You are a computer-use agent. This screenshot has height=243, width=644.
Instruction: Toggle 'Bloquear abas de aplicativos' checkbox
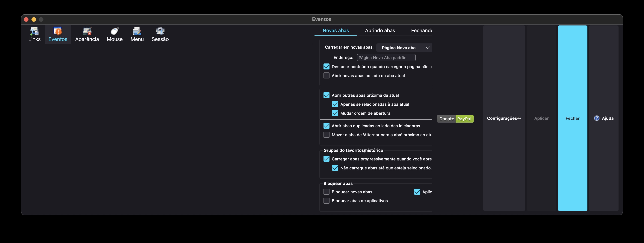326,201
